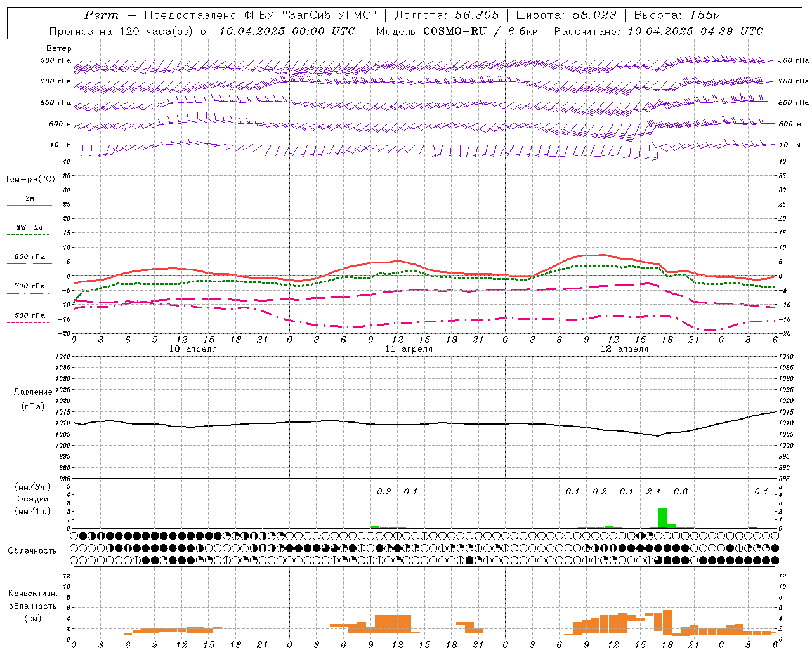Click the "Ветер" wind panel label
Screen dimensions: 812x650
click(59, 48)
